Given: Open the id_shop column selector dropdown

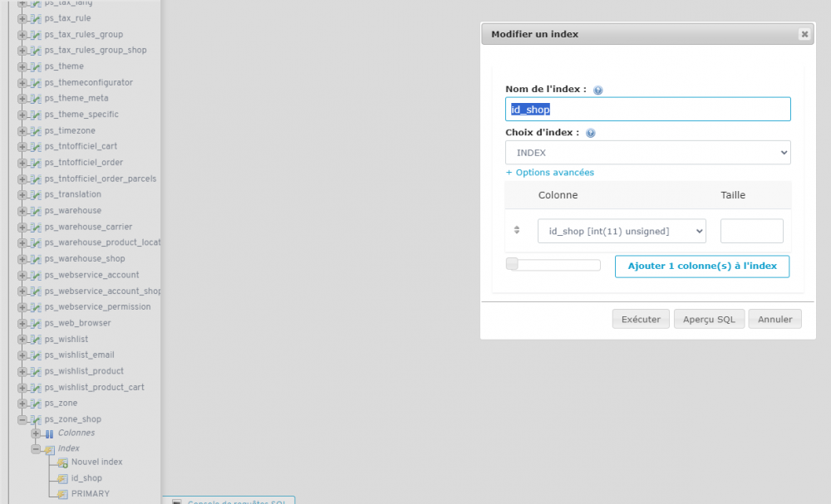Looking at the screenshot, I should coord(622,232).
